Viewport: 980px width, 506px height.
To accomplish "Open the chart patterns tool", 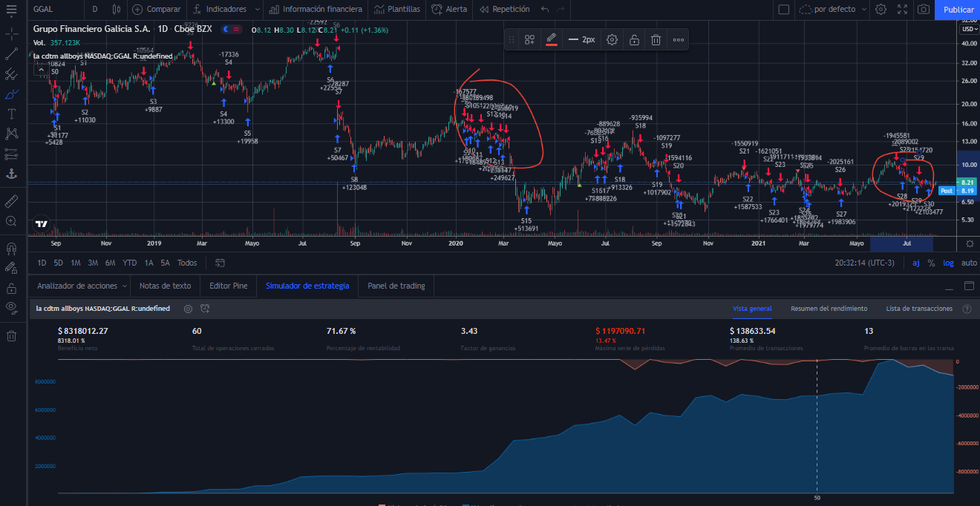I will [x=12, y=134].
